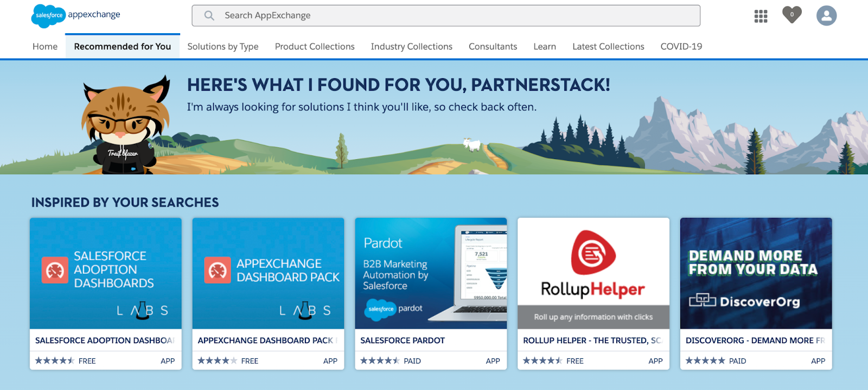Click INSPIRED BY YOUR SEARCHES heading
868x390 pixels.
tap(125, 203)
